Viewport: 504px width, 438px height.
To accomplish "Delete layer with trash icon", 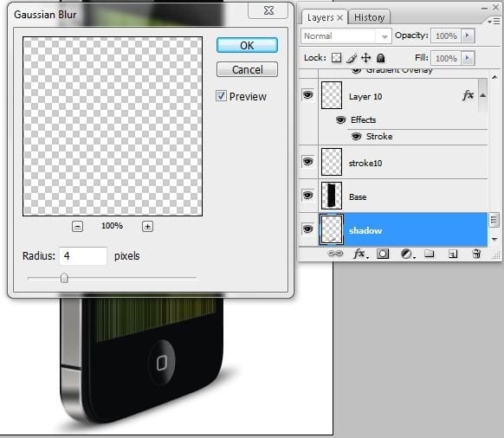I will point(476,254).
